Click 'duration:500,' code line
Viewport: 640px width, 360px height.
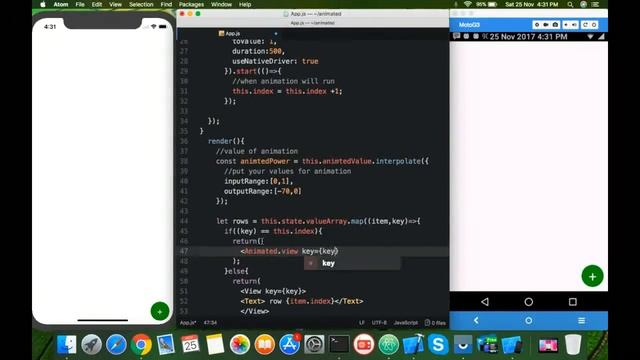[258, 51]
